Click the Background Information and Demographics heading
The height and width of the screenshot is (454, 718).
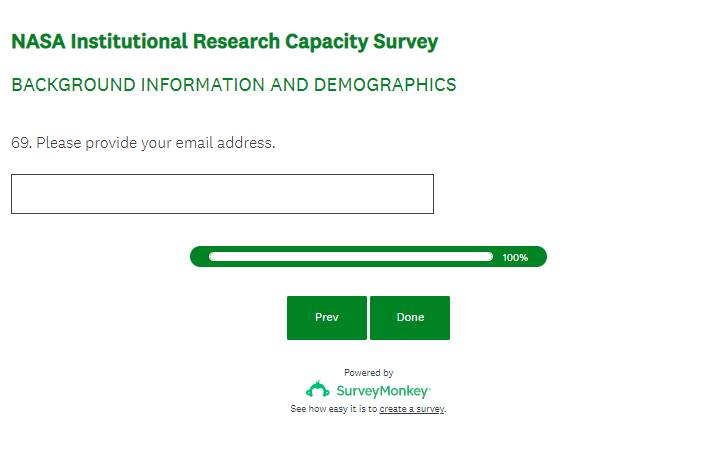pos(233,85)
